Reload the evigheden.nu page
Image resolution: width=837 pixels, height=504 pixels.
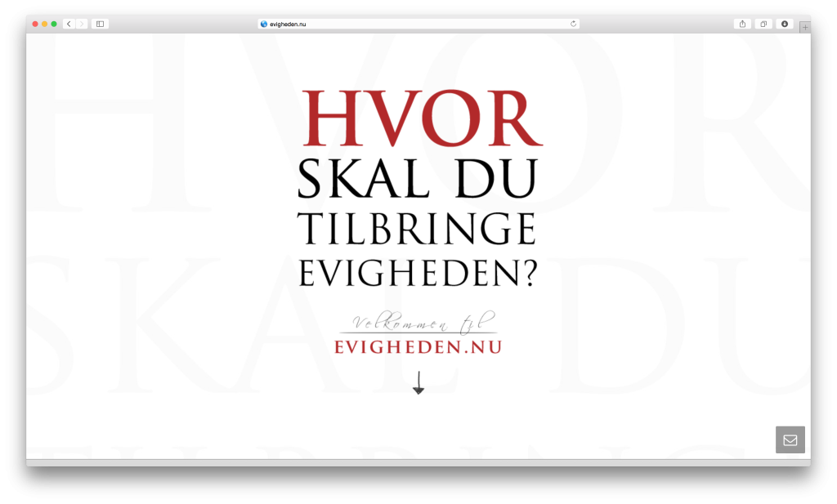(x=573, y=24)
